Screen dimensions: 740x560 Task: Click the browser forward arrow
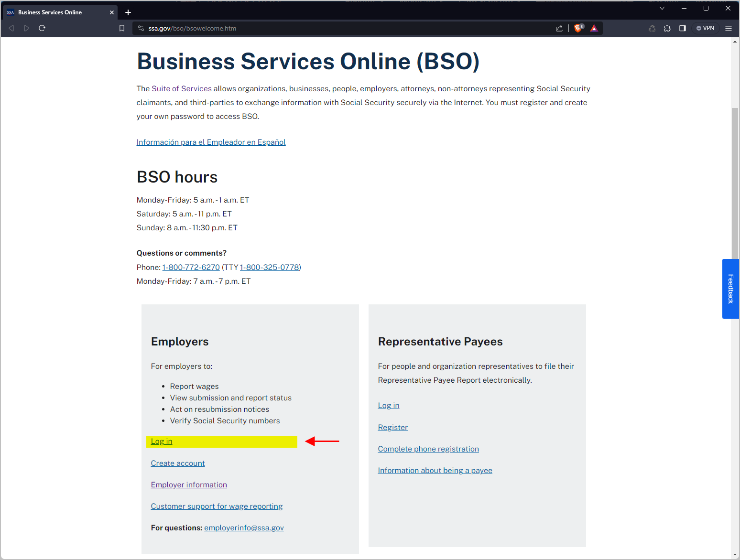tap(27, 28)
